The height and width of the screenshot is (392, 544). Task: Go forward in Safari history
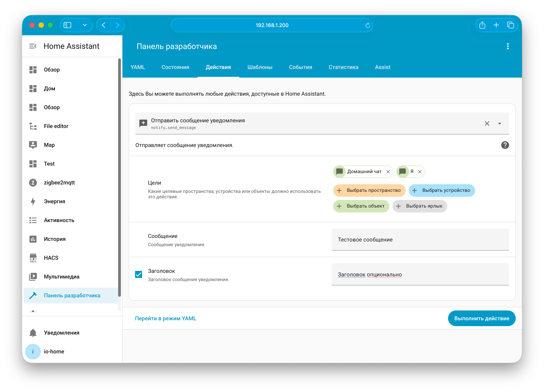tap(117, 25)
